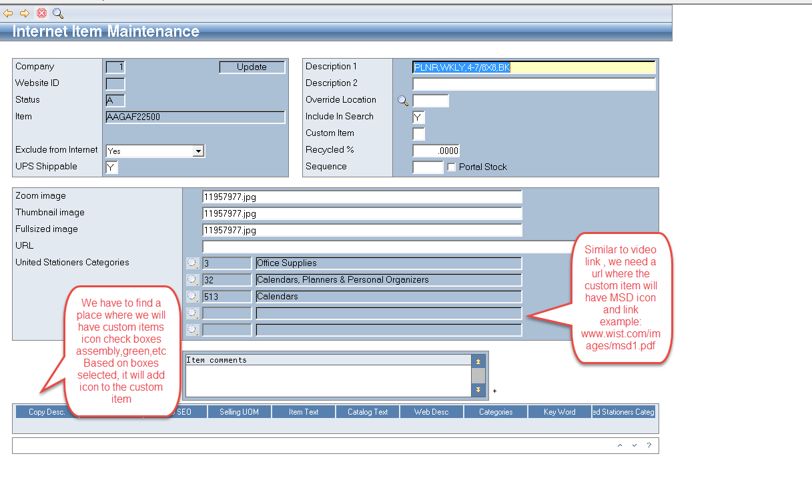Click the back arrow toolbar icon

coord(8,13)
